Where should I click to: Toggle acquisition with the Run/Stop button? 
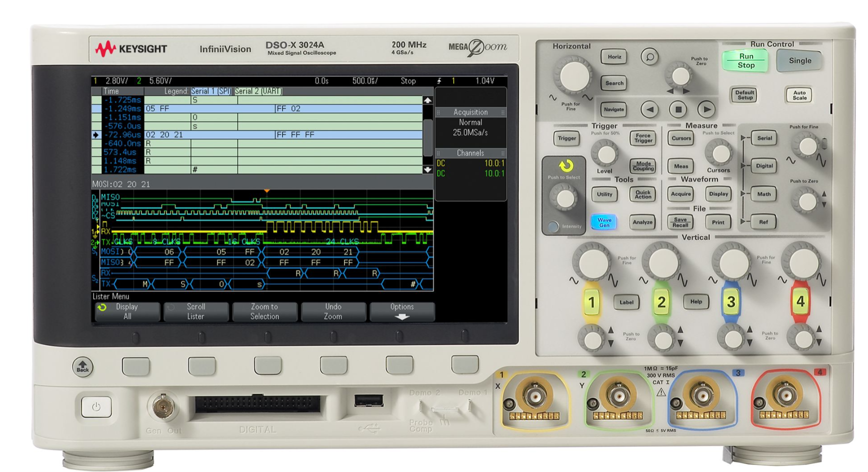745,61
